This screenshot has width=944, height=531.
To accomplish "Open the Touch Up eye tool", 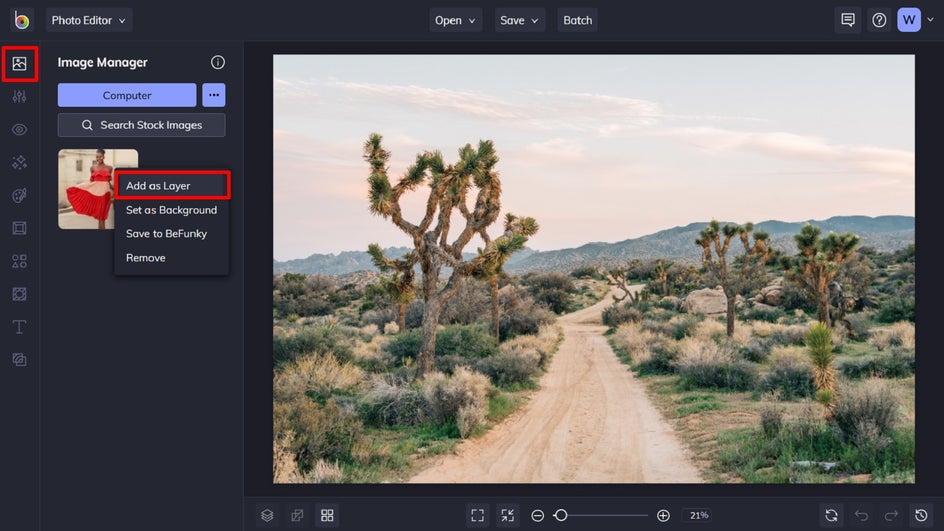I will [19, 129].
